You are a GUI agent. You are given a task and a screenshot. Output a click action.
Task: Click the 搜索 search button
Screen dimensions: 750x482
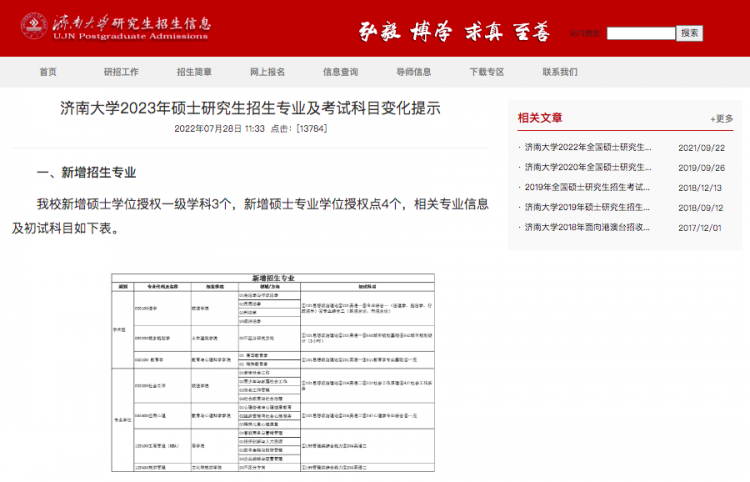(x=689, y=33)
